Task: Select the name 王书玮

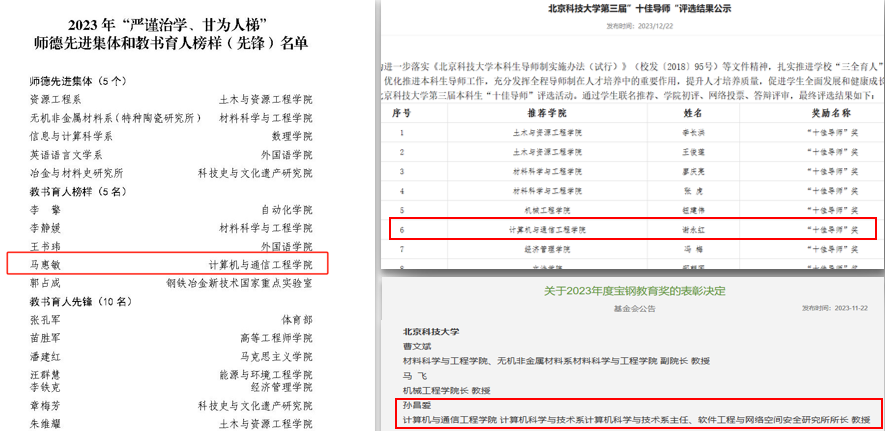Action: point(45,247)
